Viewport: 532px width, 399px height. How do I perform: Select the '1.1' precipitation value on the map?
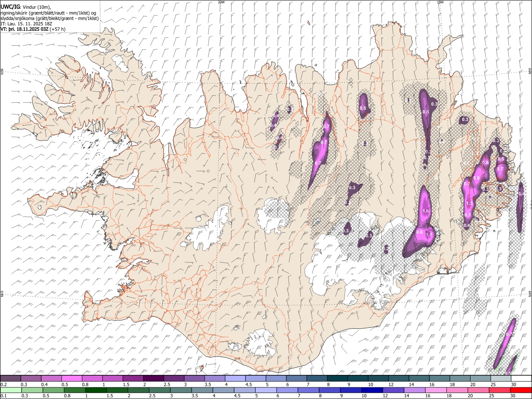coord(429,234)
